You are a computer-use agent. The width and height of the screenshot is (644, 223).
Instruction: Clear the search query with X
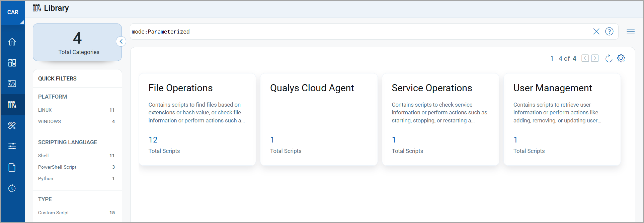click(596, 32)
